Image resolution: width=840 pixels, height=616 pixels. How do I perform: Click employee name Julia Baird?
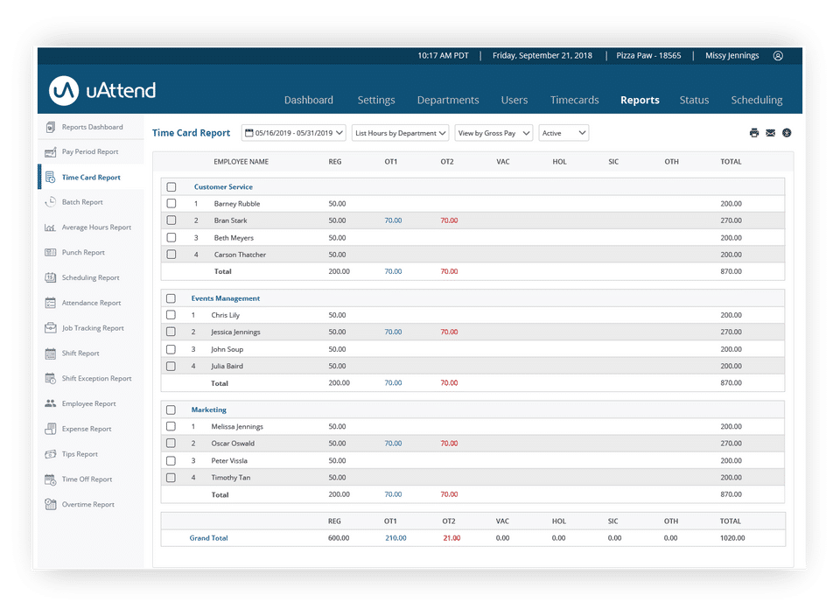(227, 366)
